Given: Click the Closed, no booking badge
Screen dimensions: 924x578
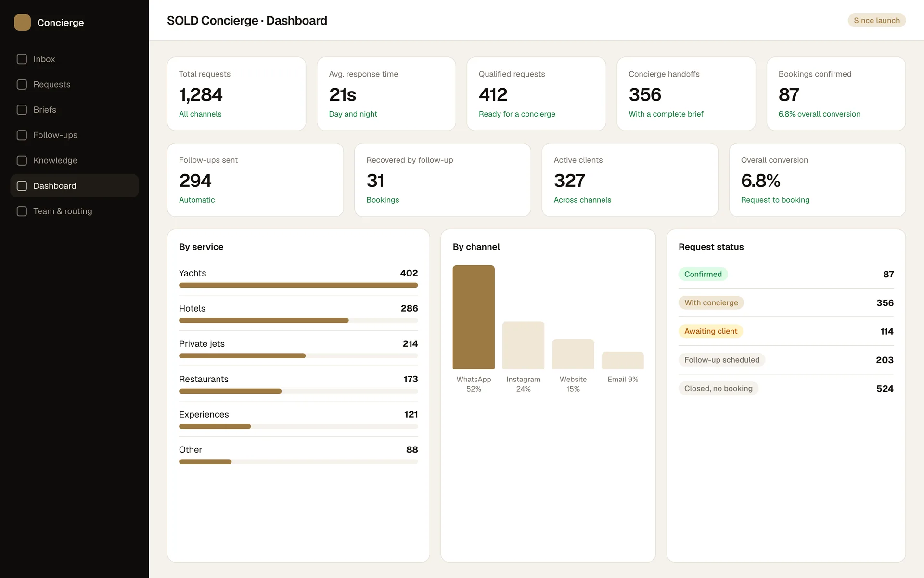Looking at the screenshot, I should pyautogui.click(x=718, y=388).
